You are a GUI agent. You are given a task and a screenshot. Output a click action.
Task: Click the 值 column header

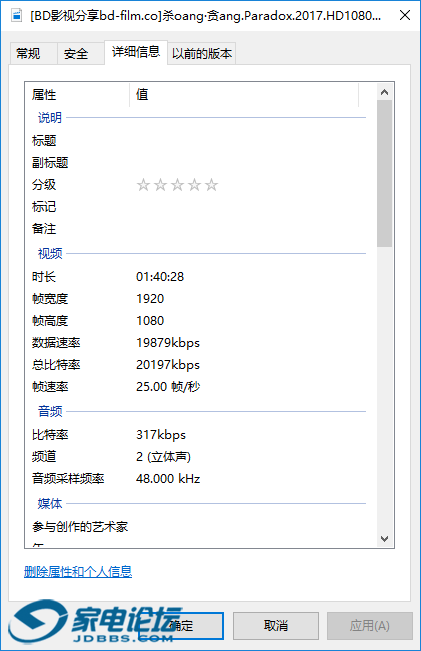point(244,95)
